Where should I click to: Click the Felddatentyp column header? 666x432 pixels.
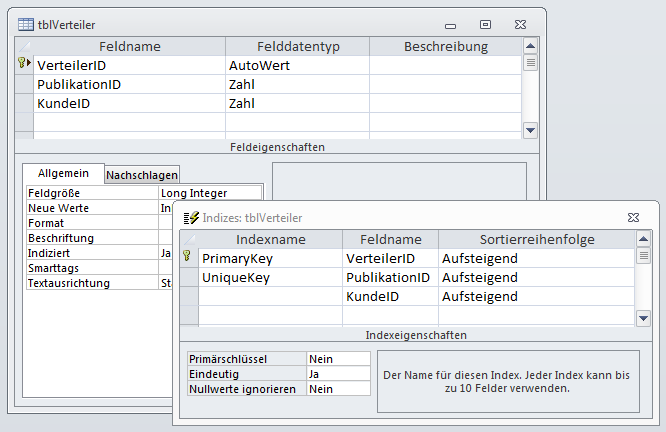coord(297,46)
